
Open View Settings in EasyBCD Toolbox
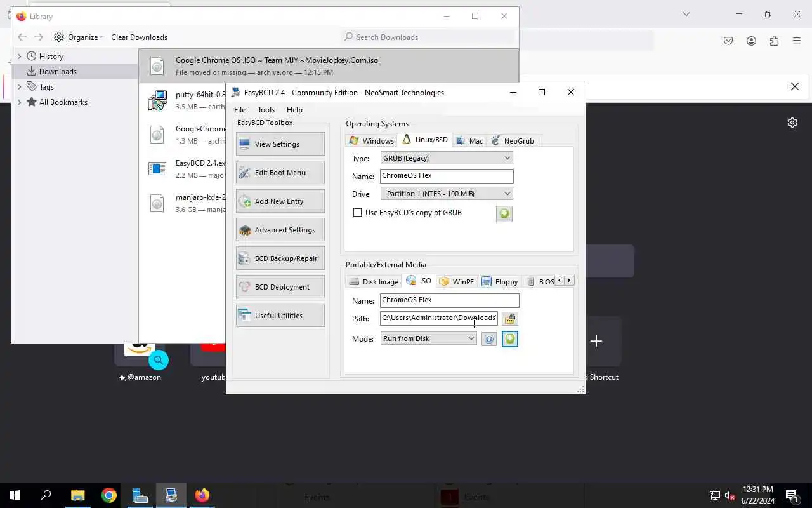(280, 144)
